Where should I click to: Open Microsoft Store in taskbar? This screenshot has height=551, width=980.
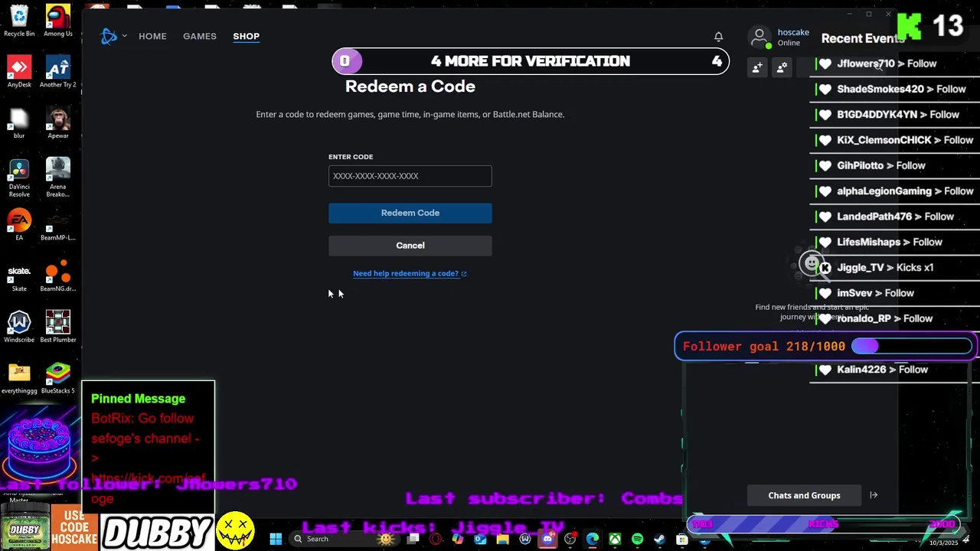click(681, 539)
